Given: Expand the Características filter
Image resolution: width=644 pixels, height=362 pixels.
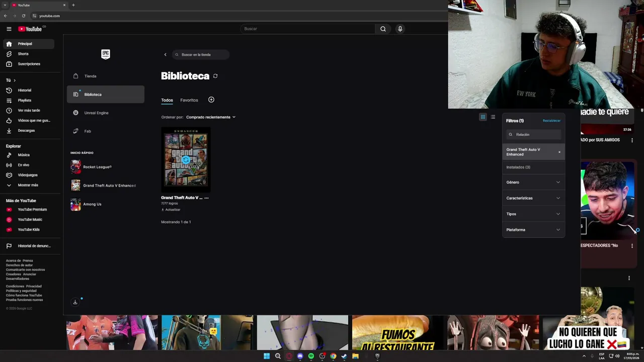Looking at the screenshot, I should pyautogui.click(x=533, y=198).
